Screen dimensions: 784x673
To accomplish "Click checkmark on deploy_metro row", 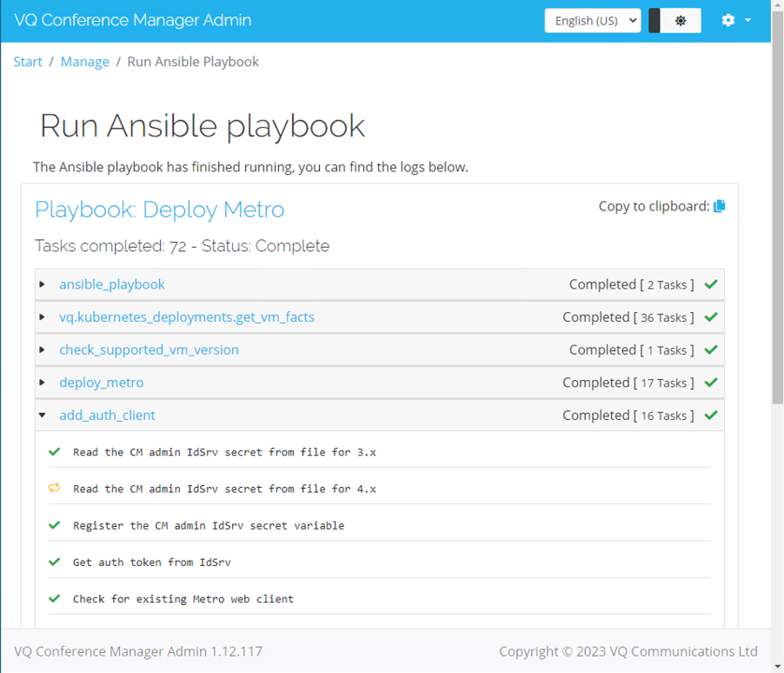I will (x=711, y=383).
